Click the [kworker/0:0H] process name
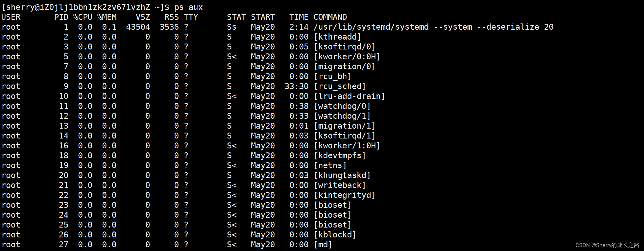Viewport: 644px width, 251px height. pos(347,57)
